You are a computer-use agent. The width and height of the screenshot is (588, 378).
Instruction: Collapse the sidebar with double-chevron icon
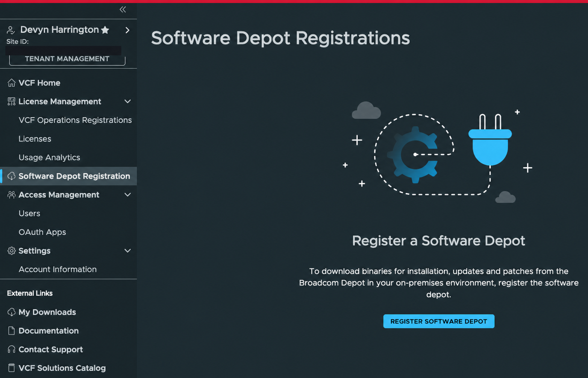[123, 9]
